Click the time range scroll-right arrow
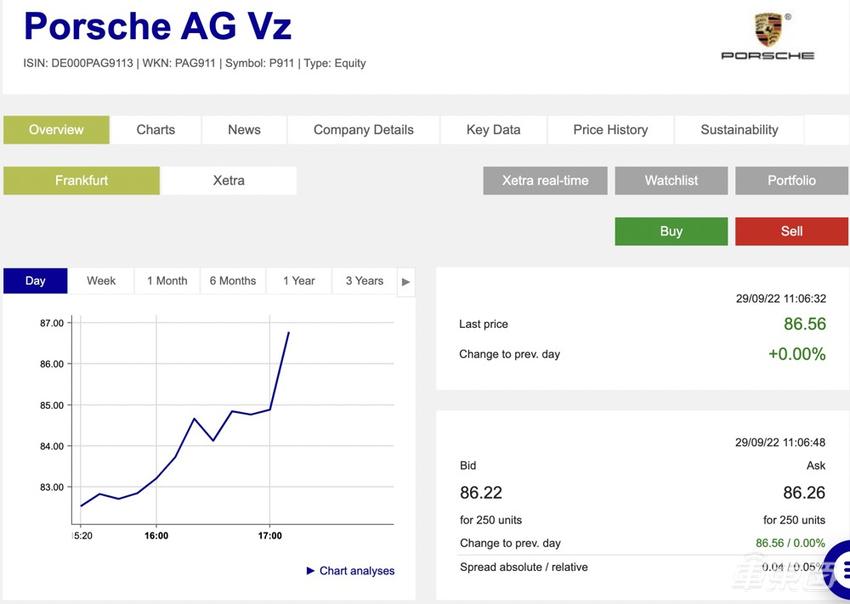 [x=405, y=281]
